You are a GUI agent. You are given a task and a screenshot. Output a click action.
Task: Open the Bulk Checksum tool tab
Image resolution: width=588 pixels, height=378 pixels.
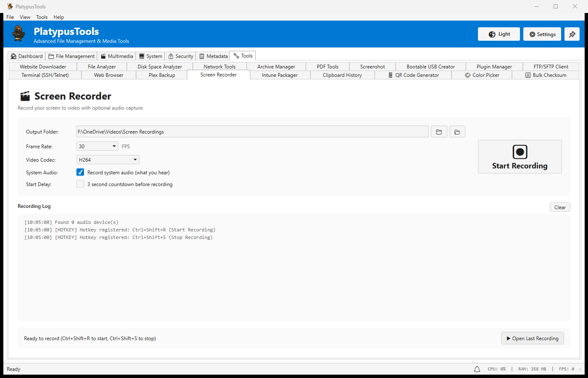coord(545,75)
